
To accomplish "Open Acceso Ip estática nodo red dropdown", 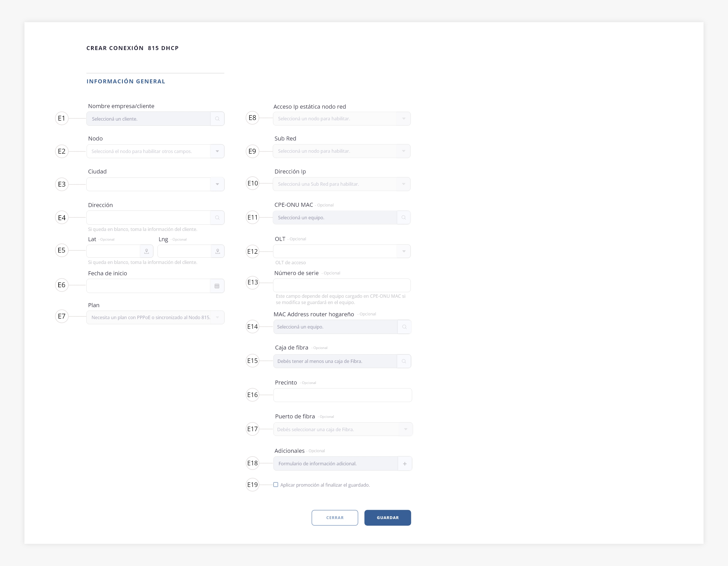I will point(404,119).
